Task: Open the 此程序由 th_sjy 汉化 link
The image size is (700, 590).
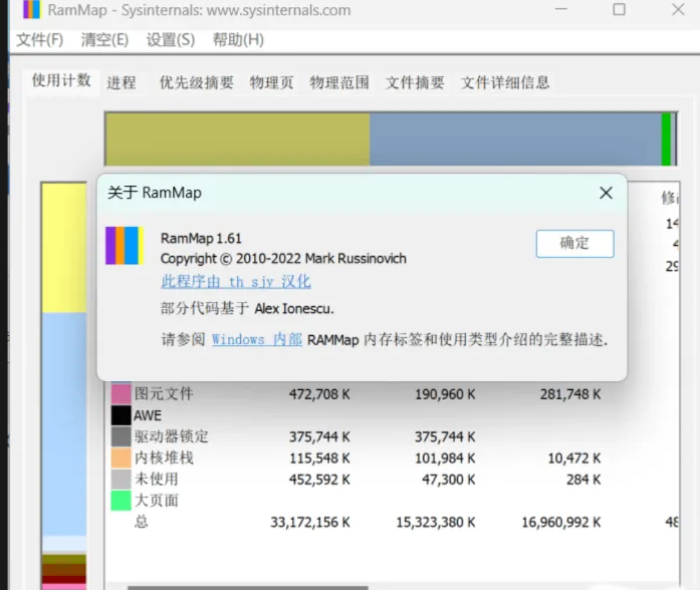Action: coord(235,282)
